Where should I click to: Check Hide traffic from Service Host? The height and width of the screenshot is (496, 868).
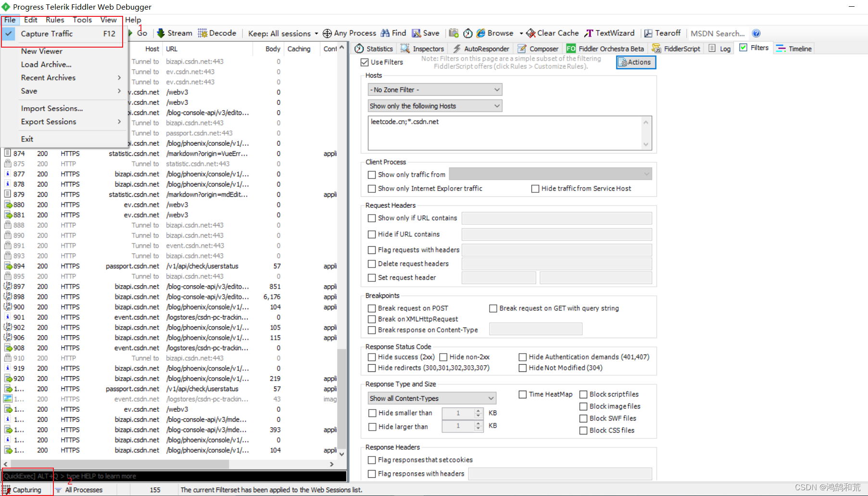[x=535, y=189]
